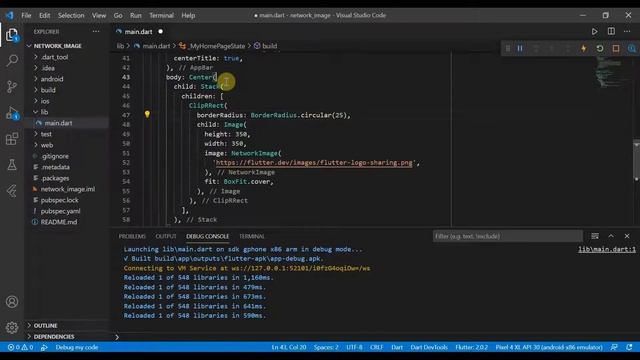This screenshot has width=640, height=360.
Task: Clear the debug console output
Action: [x=595, y=236]
